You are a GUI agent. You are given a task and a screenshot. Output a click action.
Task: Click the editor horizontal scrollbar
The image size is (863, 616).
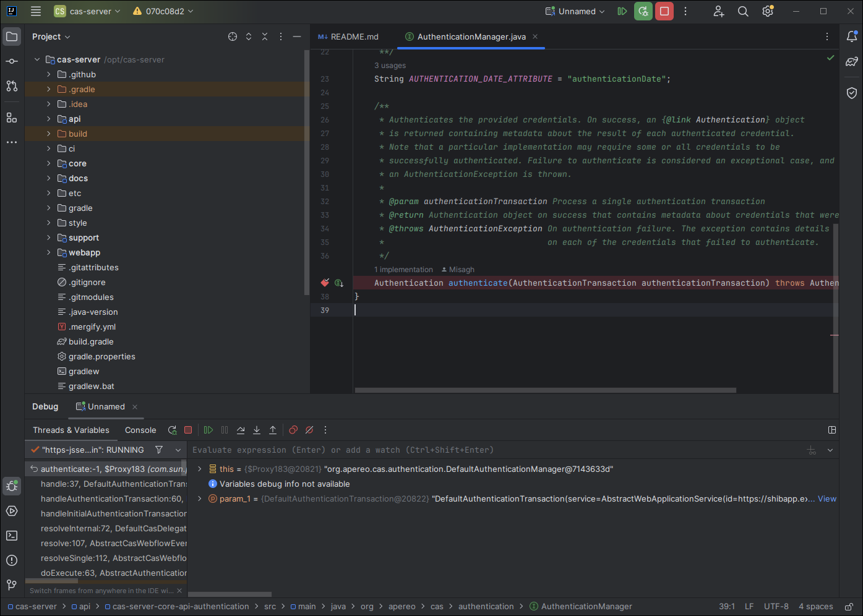545,390
